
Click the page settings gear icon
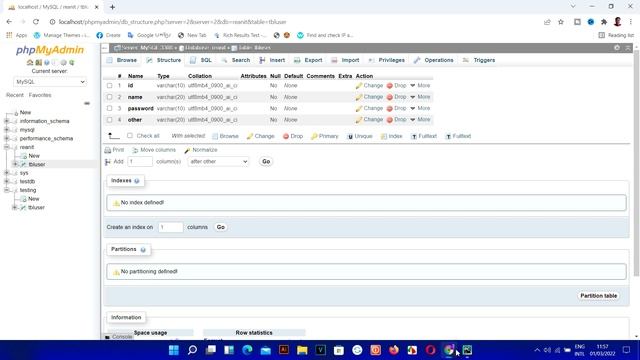pos(617,48)
